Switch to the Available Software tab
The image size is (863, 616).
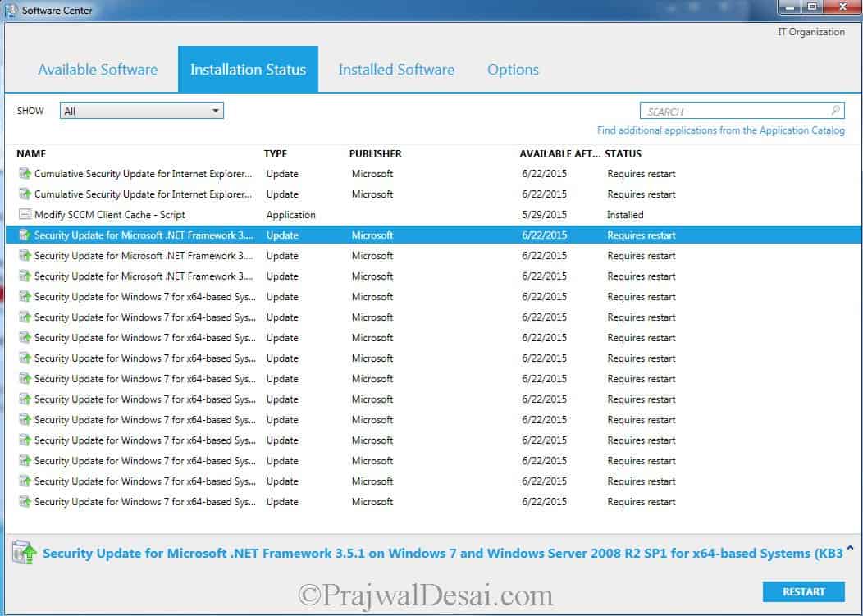(98, 70)
